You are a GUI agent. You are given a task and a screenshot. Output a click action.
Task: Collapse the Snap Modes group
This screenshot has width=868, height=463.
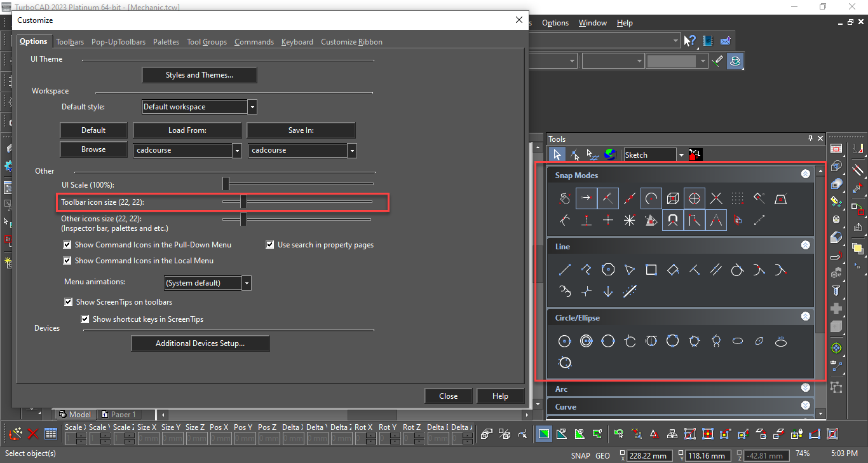pos(806,174)
